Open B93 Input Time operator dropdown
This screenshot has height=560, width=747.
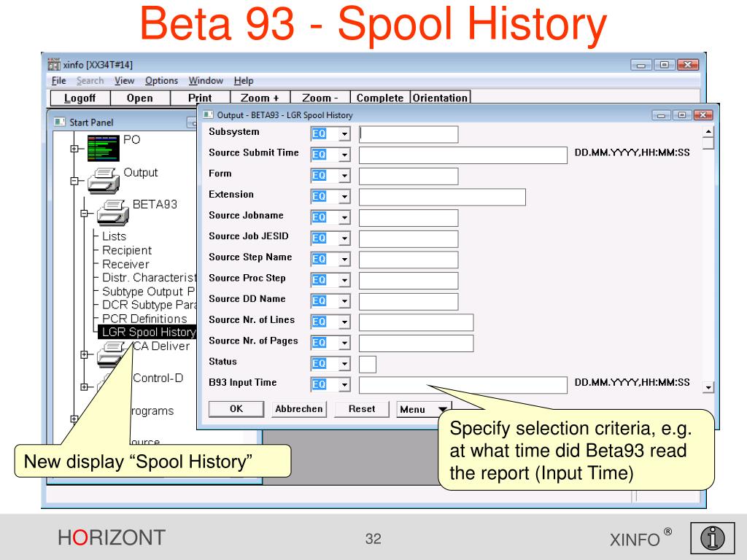tap(344, 385)
